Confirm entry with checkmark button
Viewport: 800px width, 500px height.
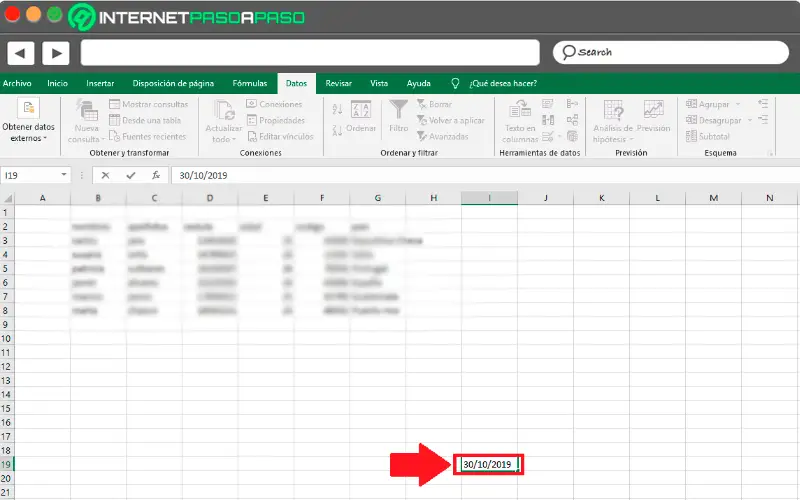[x=131, y=176]
